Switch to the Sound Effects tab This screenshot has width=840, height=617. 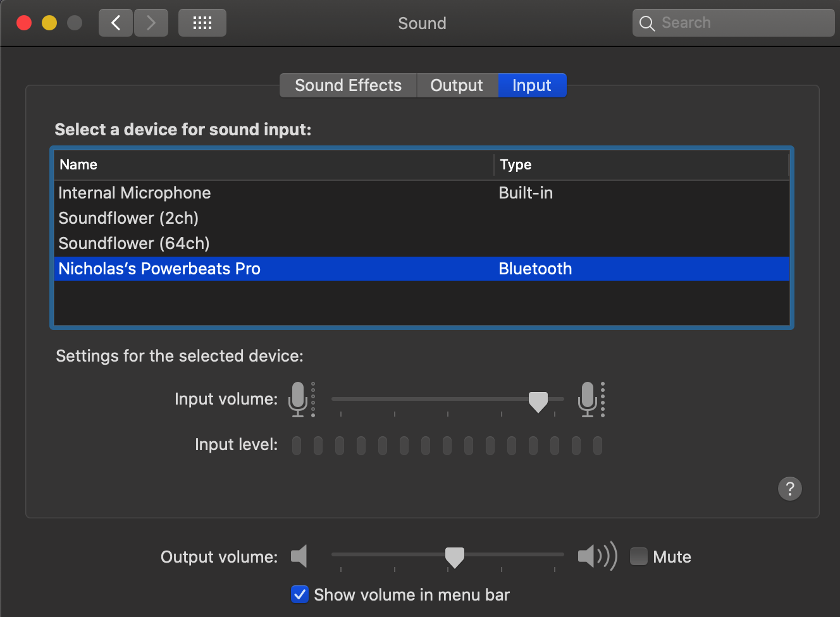pyautogui.click(x=348, y=85)
